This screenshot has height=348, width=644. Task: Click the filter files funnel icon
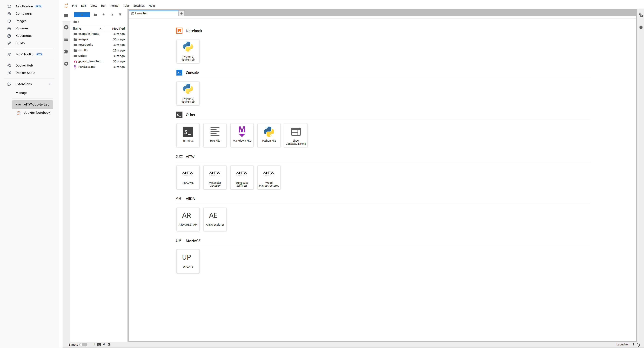point(120,15)
